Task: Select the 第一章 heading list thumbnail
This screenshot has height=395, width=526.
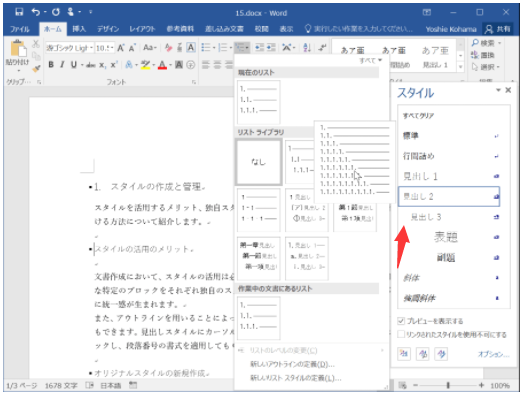Action: point(259,258)
